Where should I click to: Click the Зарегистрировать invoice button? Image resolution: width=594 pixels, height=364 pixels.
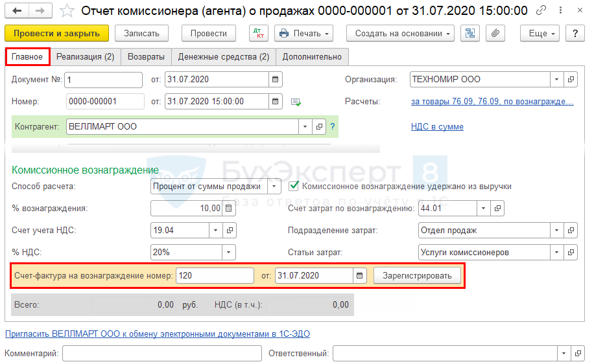417,276
